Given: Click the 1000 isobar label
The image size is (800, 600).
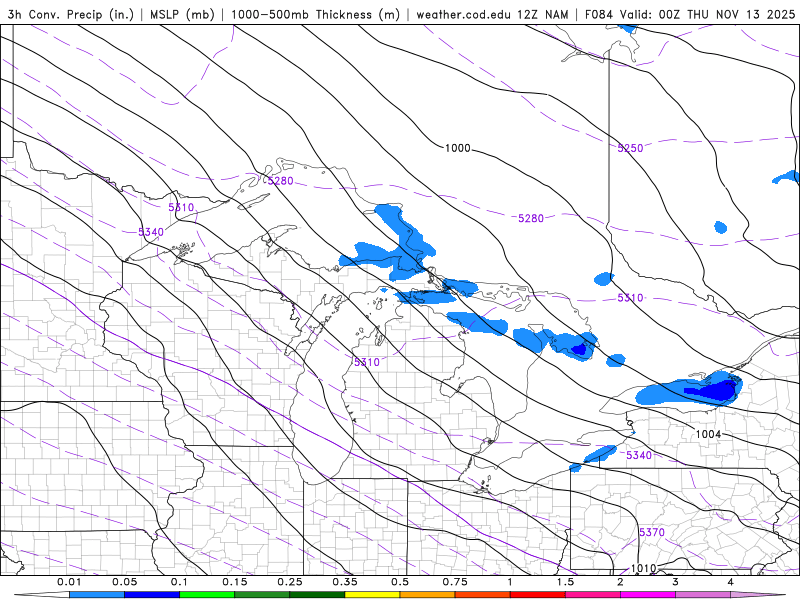Looking at the screenshot, I should coord(458,148).
